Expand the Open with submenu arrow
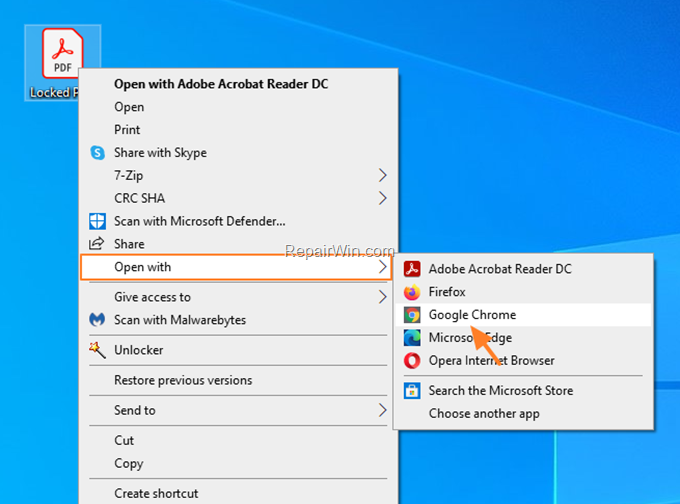 pos(382,267)
